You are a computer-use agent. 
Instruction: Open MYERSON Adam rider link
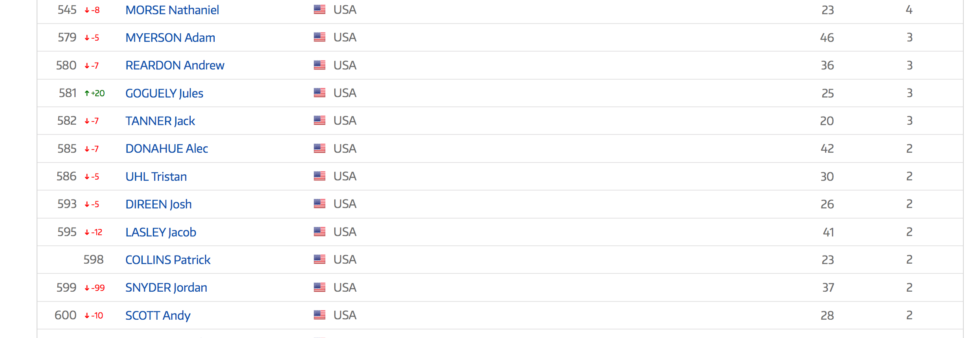tap(170, 37)
